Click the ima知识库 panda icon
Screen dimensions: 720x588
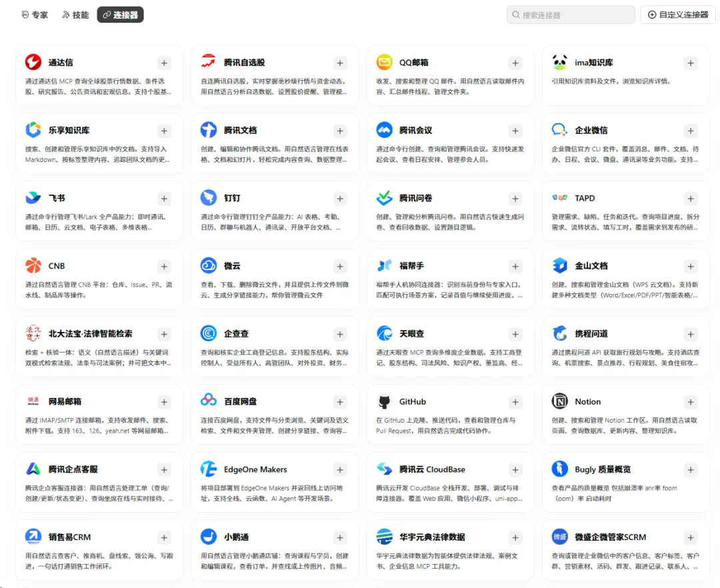click(x=560, y=62)
